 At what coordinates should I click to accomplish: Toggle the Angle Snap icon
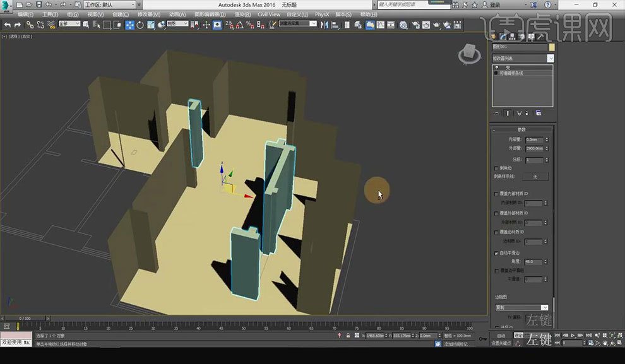(x=239, y=25)
